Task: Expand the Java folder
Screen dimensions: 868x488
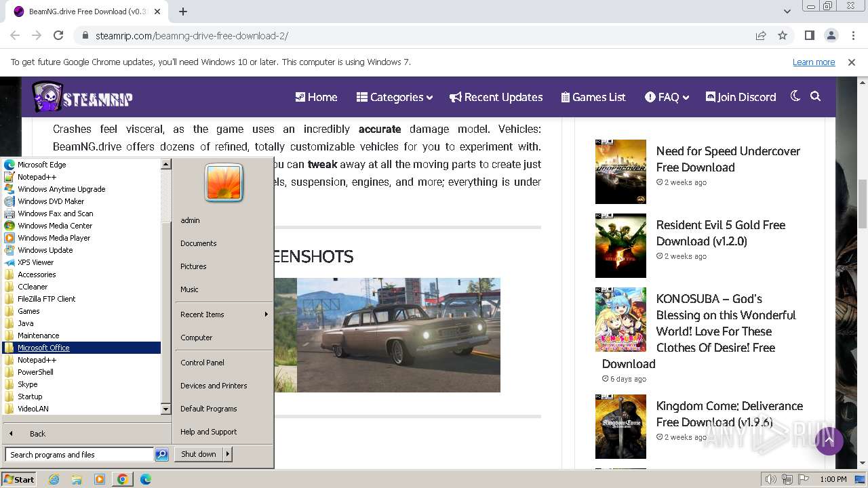Action: [81, 323]
